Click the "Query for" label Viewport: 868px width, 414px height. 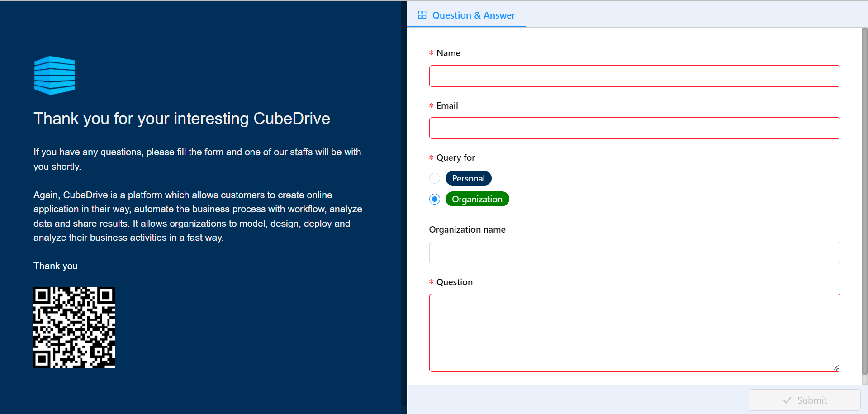tap(455, 157)
